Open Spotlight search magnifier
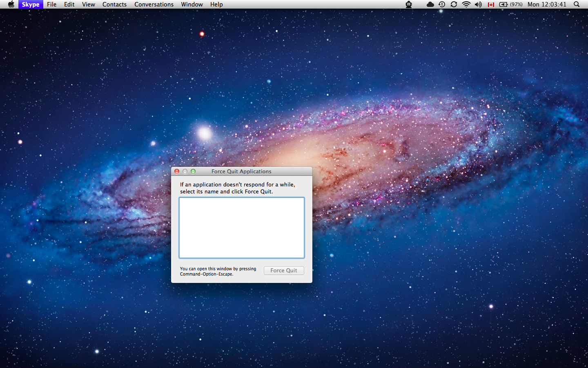This screenshot has height=368, width=588. tap(577, 4)
